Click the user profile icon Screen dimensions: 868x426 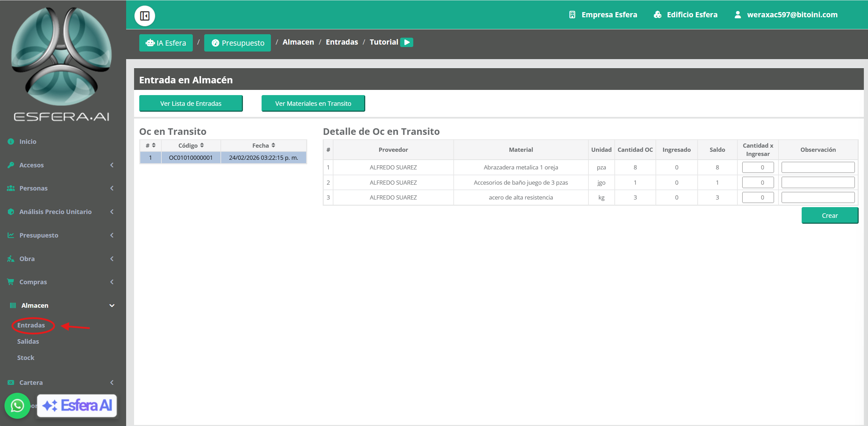[x=738, y=15]
